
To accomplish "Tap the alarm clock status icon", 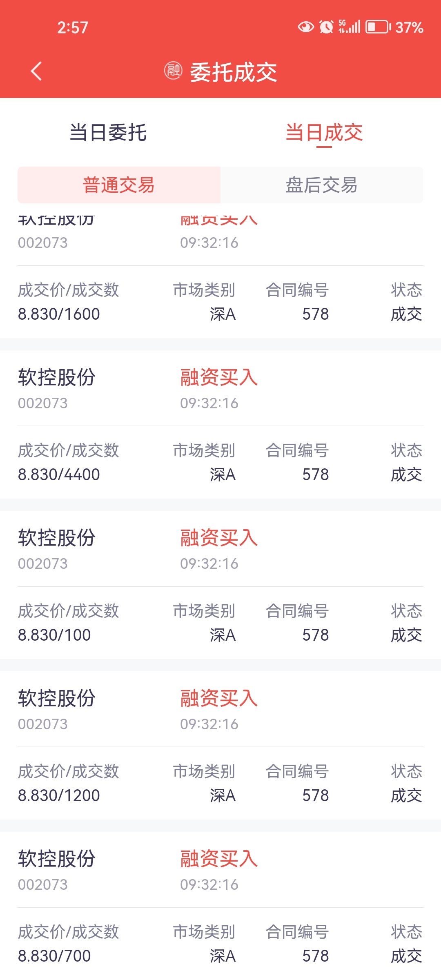I will pos(326,27).
